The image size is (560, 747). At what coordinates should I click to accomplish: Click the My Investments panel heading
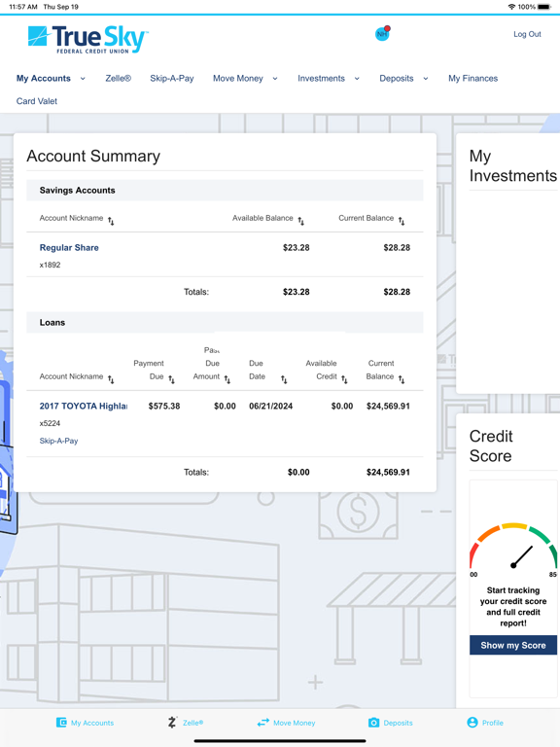pos(513,165)
